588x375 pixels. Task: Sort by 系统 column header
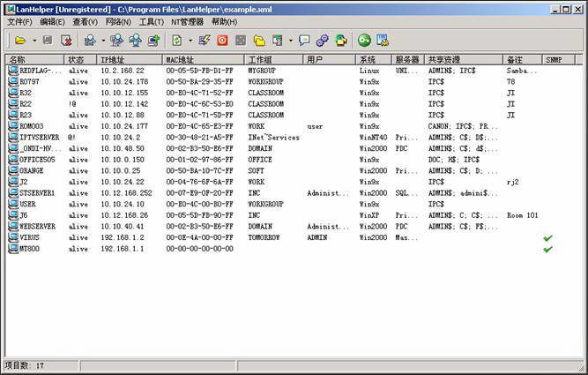click(374, 60)
